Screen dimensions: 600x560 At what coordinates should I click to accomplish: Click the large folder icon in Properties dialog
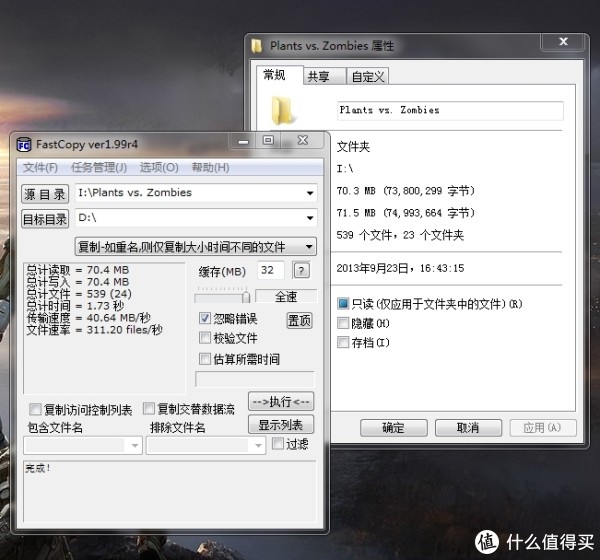coord(284,111)
